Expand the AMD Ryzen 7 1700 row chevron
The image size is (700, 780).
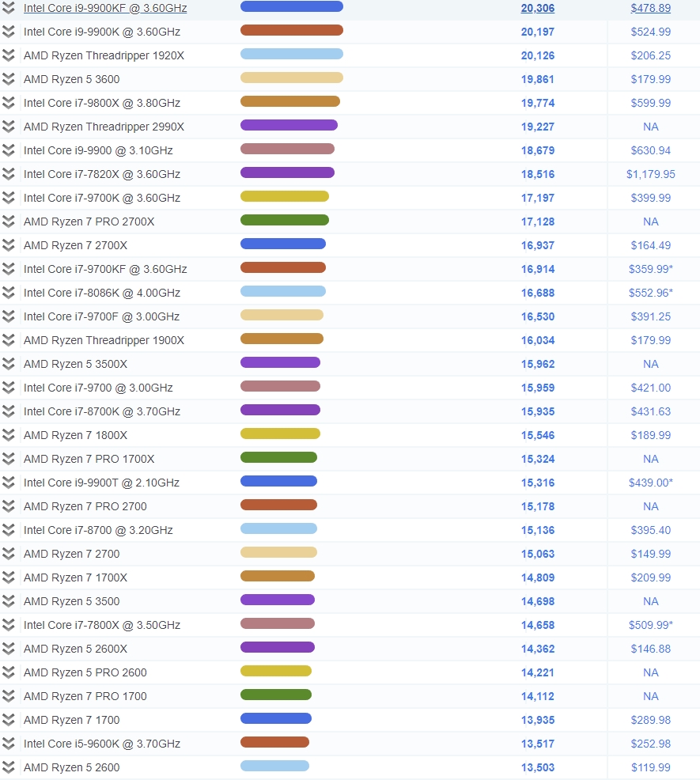tap(9, 720)
